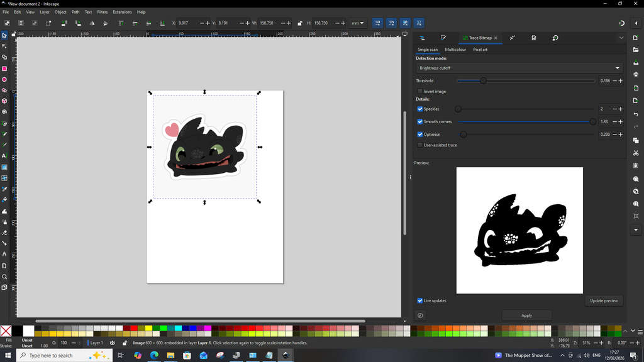
Task: Expand the dock panel chevron menu
Action: click(621, 38)
